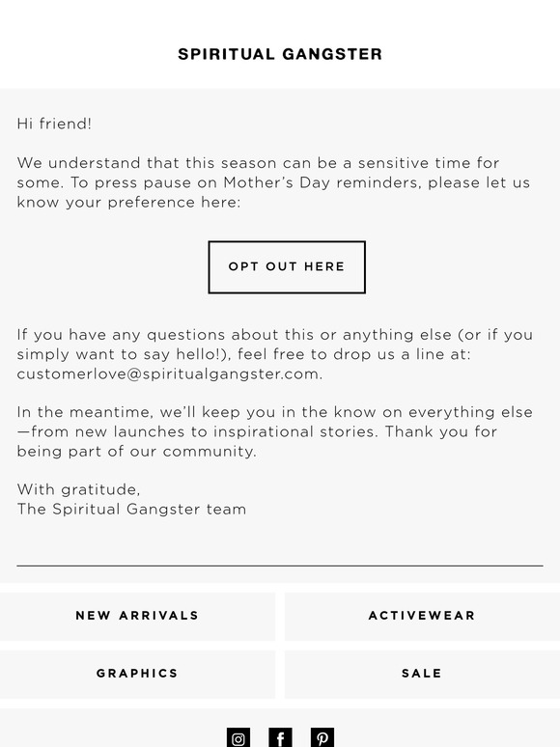Click the Spiritual Gangster header logo
This screenshot has width=560, height=747.
280,54
